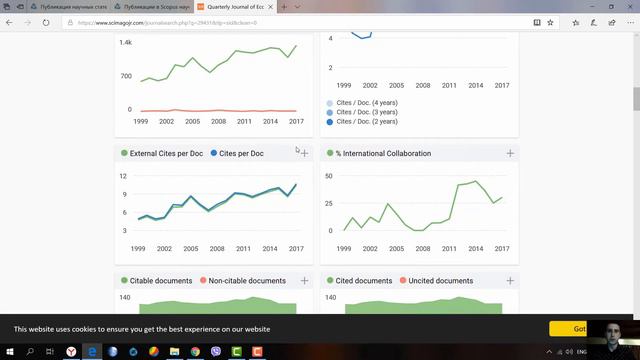Click the Edge icon on taskbar
The width and height of the screenshot is (640, 360).
click(92, 351)
